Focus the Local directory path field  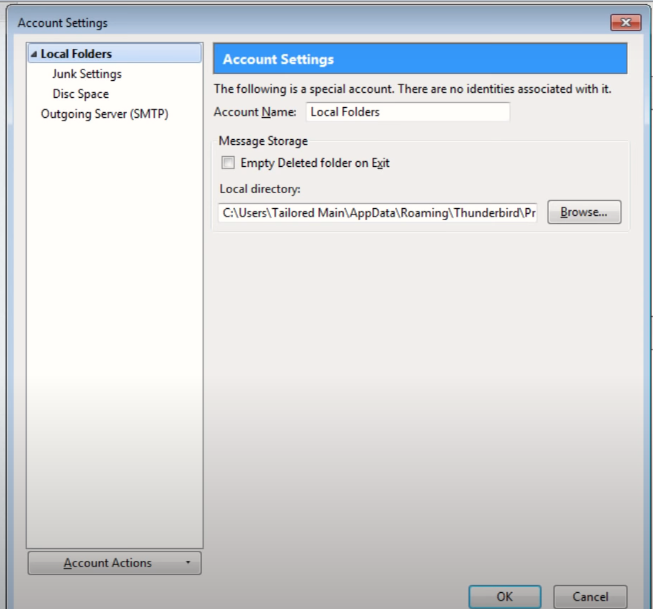378,212
